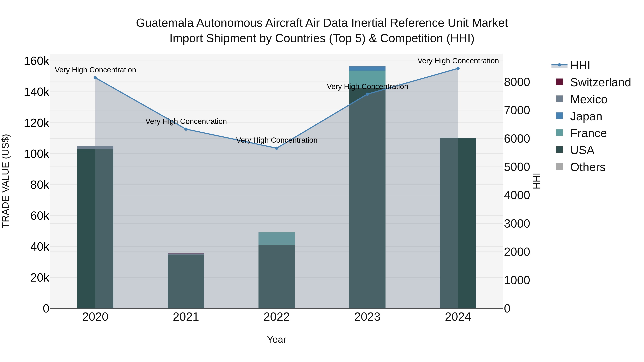Click the 2023 Very High Concentration annotation
Viewport: 644px width, 362px height.
(367, 87)
